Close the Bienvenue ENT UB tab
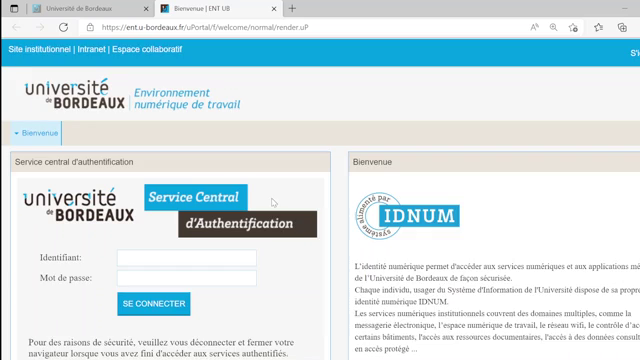The width and height of the screenshot is (640, 360). point(274,9)
